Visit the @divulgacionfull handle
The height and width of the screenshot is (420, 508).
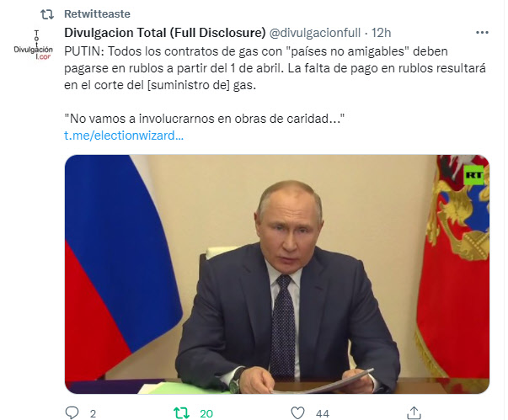[x=314, y=33]
